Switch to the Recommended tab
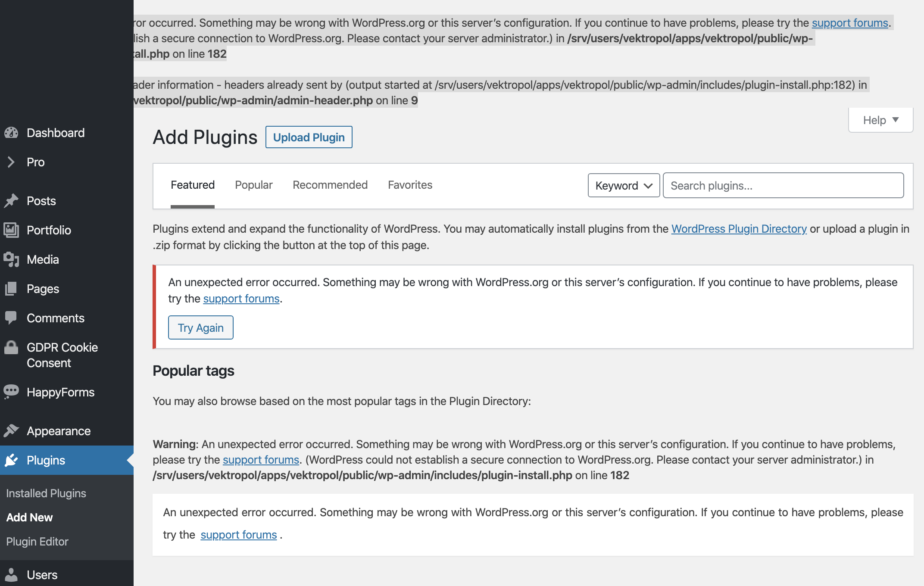 pos(330,185)
